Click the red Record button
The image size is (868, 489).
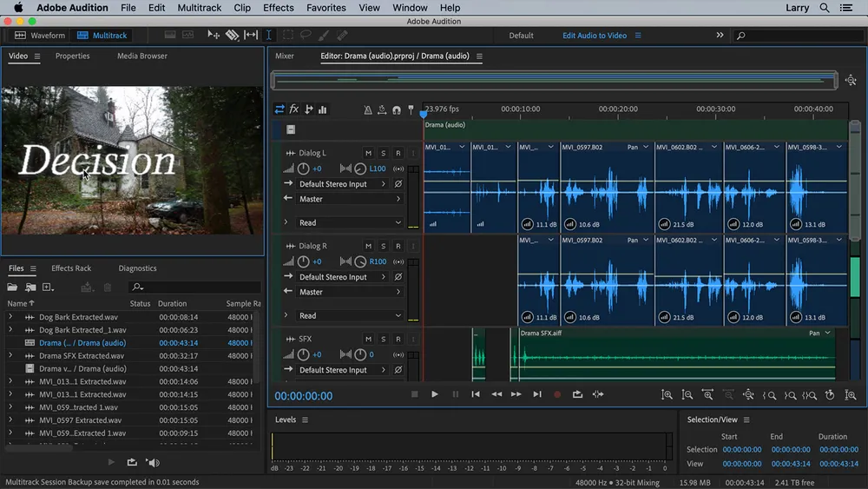click(557, 394)
